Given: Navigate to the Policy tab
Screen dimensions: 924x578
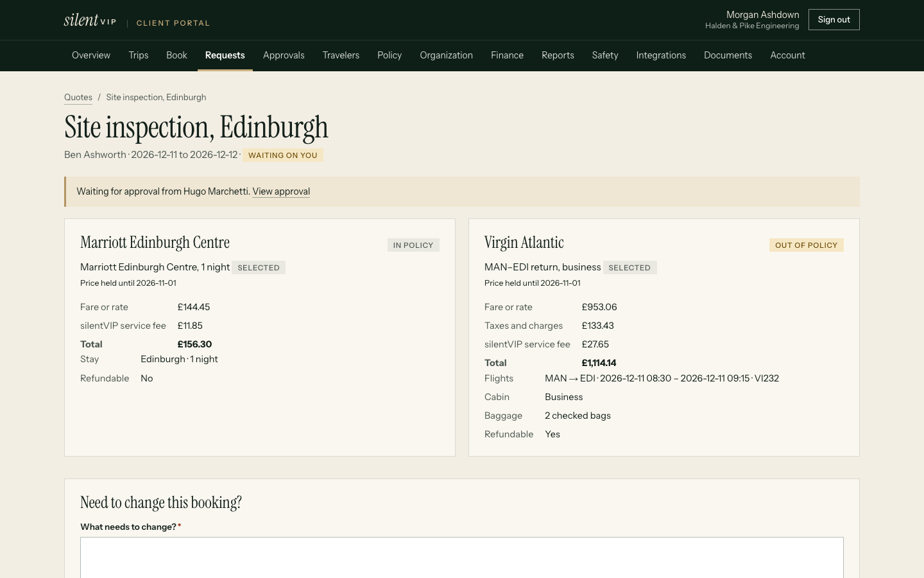Looking at the screenshot, I should tap(389, 55).
